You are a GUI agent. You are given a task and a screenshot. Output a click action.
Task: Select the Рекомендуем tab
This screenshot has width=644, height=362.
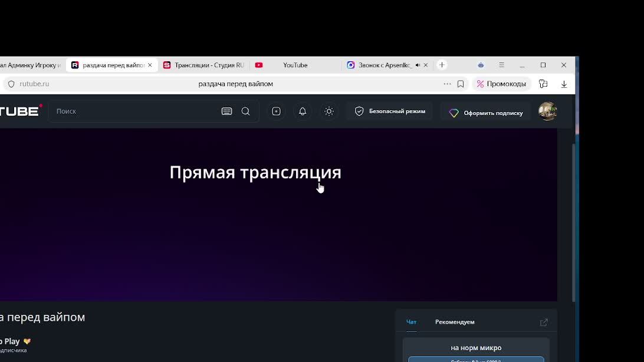pos(455,322)
